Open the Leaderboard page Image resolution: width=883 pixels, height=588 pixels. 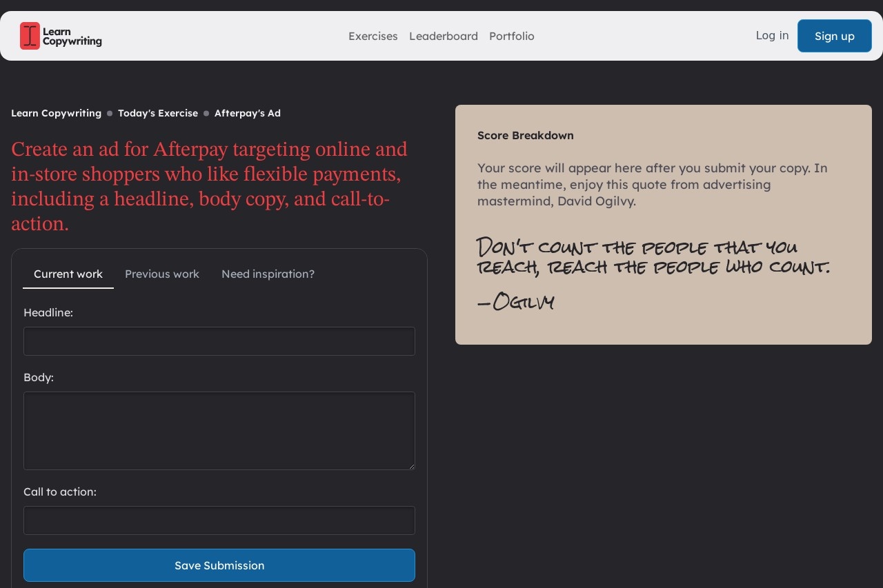point(444,36)
